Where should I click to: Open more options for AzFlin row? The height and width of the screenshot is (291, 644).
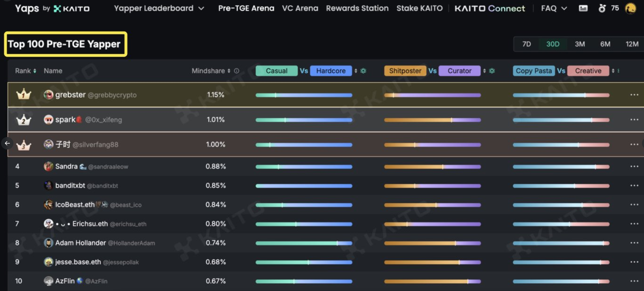(x=634, y=281)
